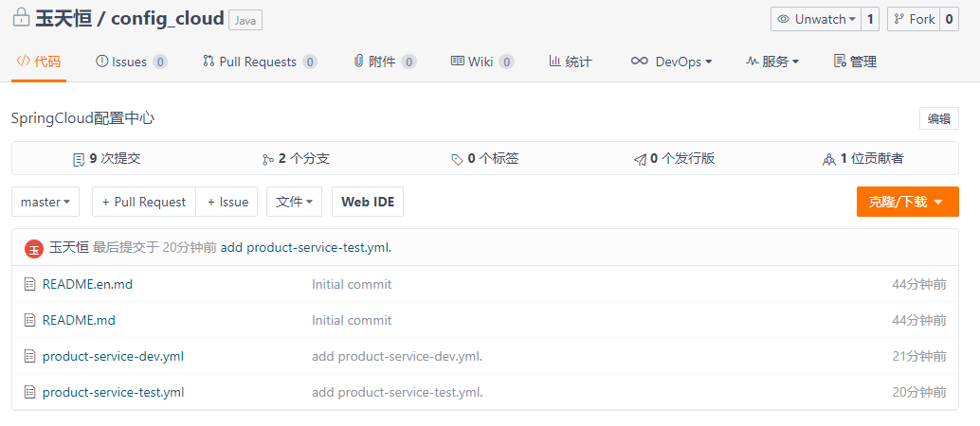Click the 编辑 edit description button
980x426 pixels.
click(x=938, y=118)
